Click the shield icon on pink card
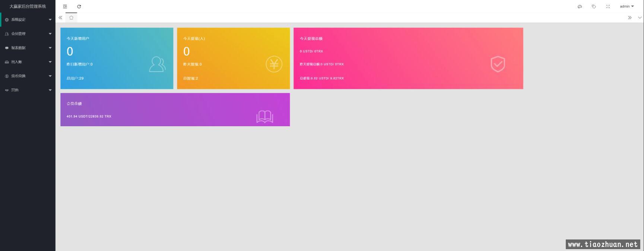The width and height of the screenshot is (644, 251). click(498, 64)
